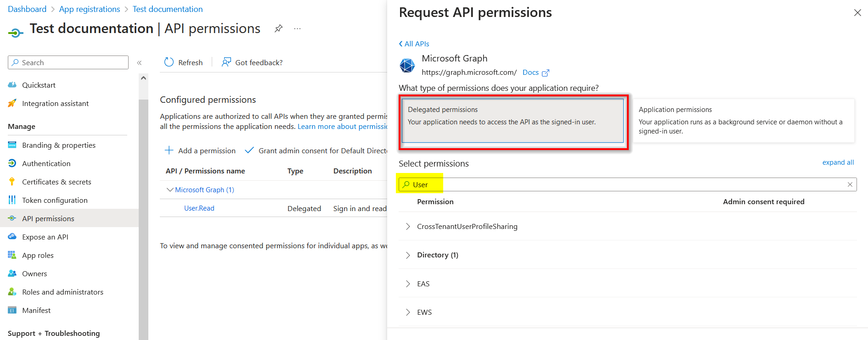The image size is (868, 340).
Task: Open the ellipsis more options menu
Action: point(298,28)
